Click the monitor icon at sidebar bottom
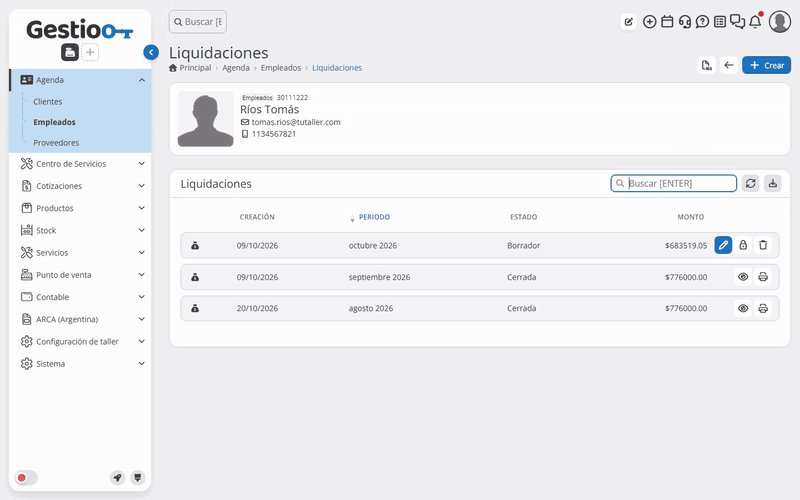This screenshot has height=500, width=800. tap(137, 478)
